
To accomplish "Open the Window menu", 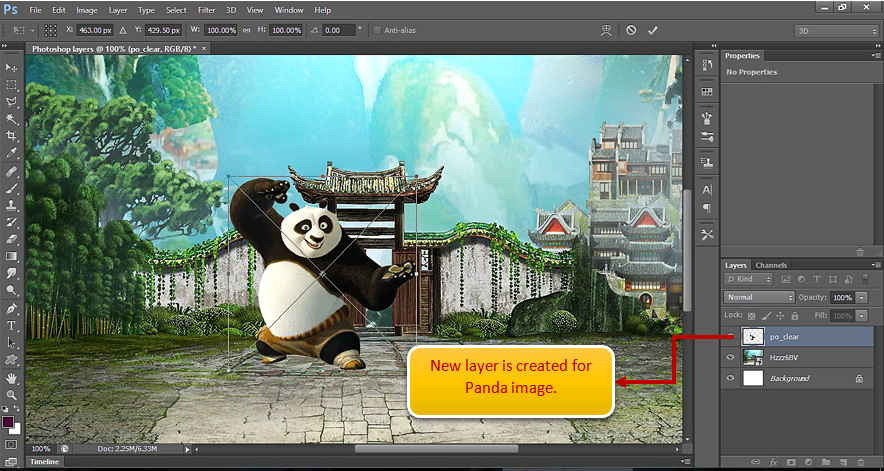I will point(289,10).
